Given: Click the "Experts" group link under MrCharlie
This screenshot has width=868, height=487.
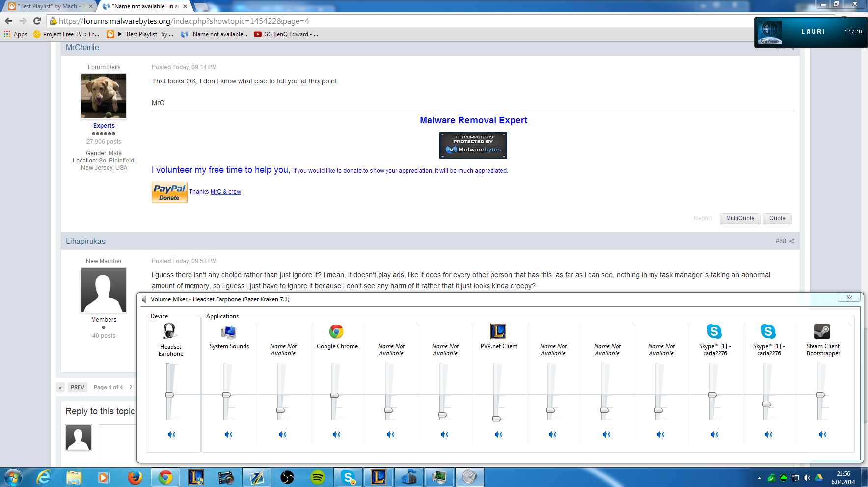Looking at the screenshot, I should coord(104,126).
